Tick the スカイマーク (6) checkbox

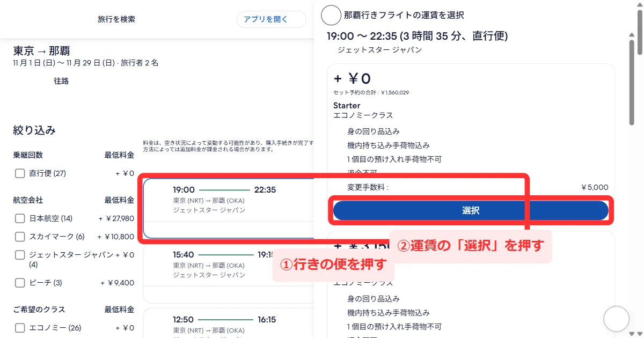click(20, 237)
